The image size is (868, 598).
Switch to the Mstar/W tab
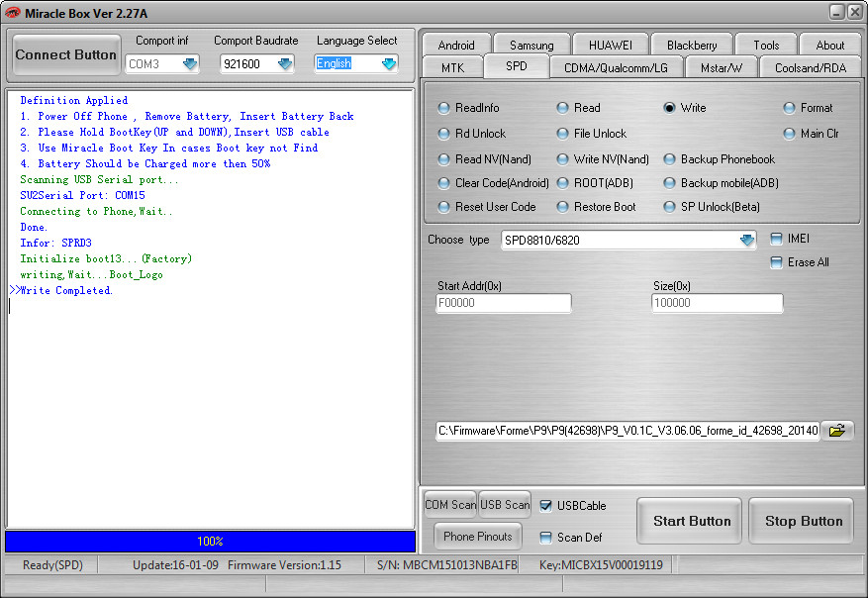[x=722, y=67]
